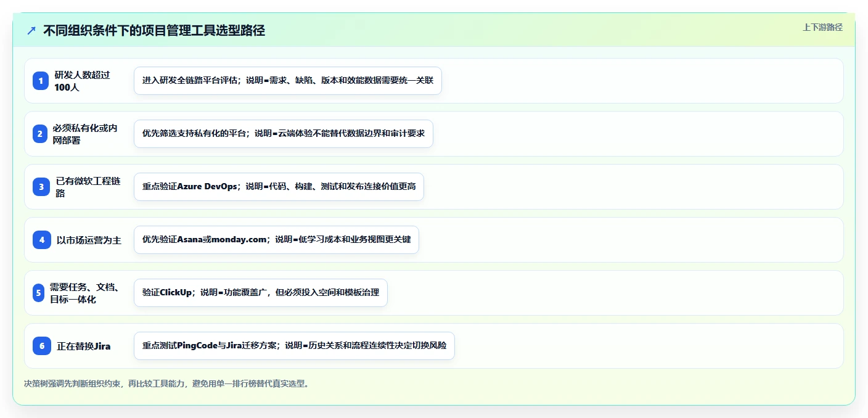Open the 优先验证Asana或monday.com recommendation box
The width and height of the screenshot is (868, 418).
click(x=276, y=240)
